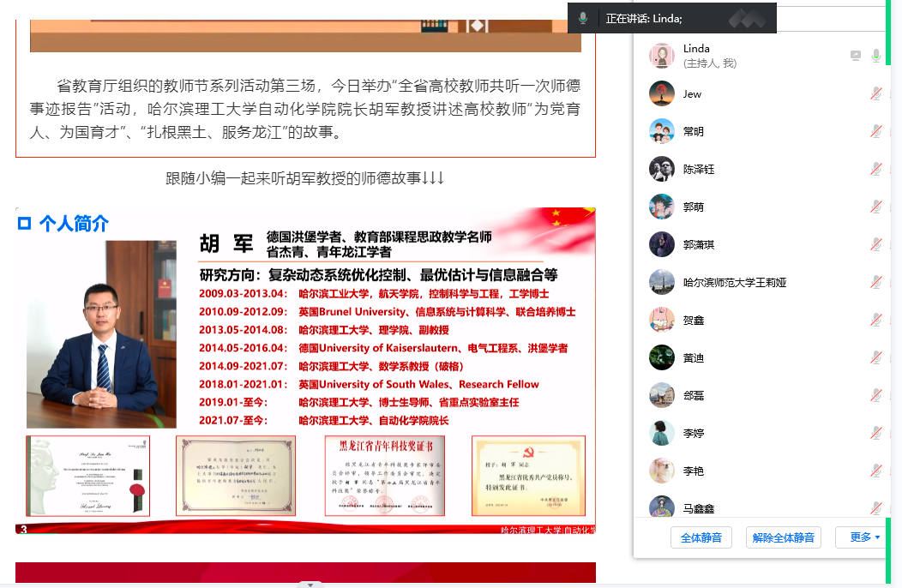Click the 全体静音 button
Screen dimensions: 902x588
[x=701, y=537]
